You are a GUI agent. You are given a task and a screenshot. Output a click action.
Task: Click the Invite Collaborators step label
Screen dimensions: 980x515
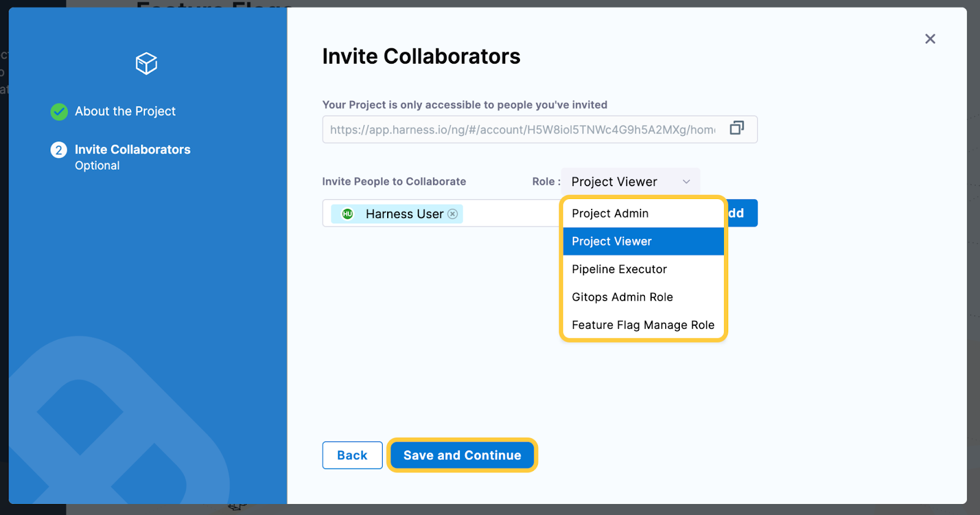click(132, 149)
